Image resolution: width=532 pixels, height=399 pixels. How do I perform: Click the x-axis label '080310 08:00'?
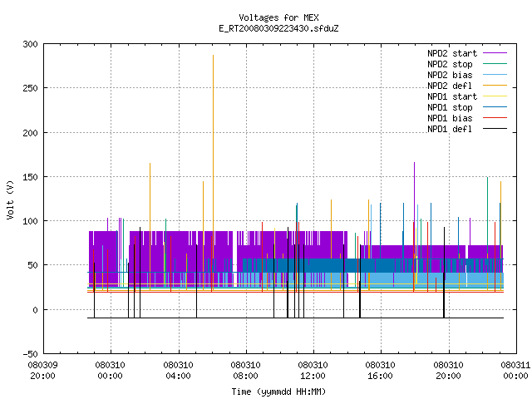point(246,371)
